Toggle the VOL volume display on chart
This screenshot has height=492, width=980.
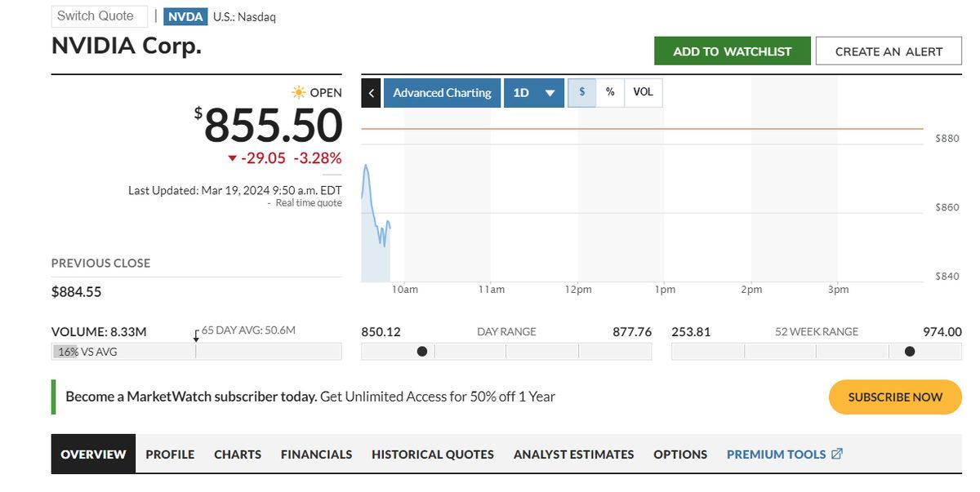(644, 92)
